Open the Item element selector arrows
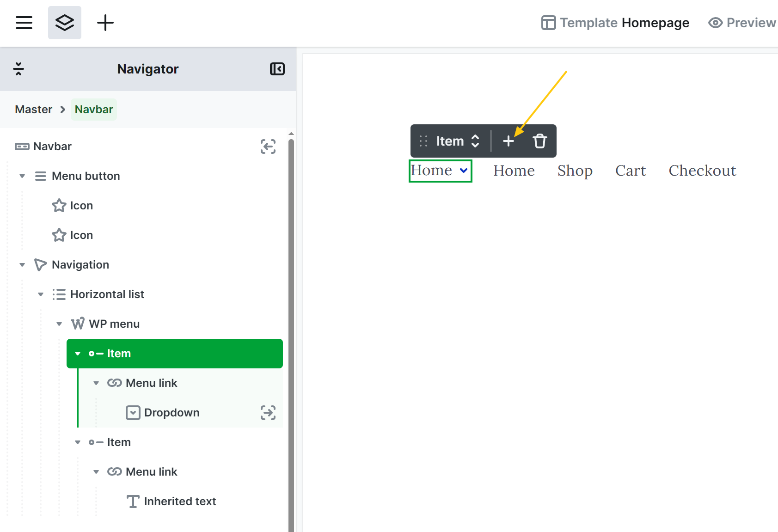778x532 pixels. pos(475,141)
